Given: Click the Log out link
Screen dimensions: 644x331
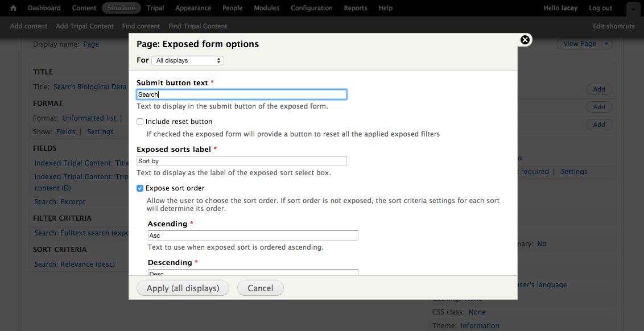Looking at the screenshot, I should coord(600,8).
